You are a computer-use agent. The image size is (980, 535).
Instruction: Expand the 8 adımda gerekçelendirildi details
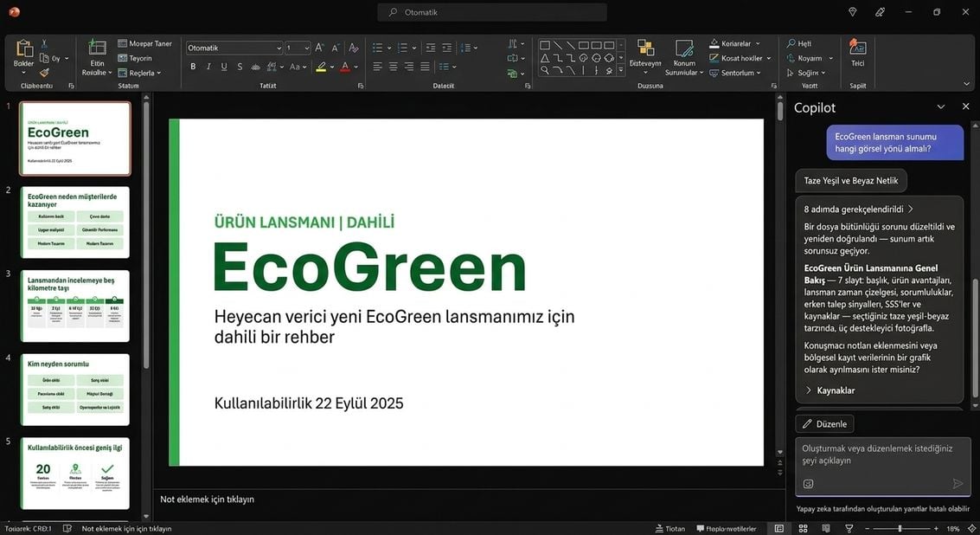(x=859, y=209)
